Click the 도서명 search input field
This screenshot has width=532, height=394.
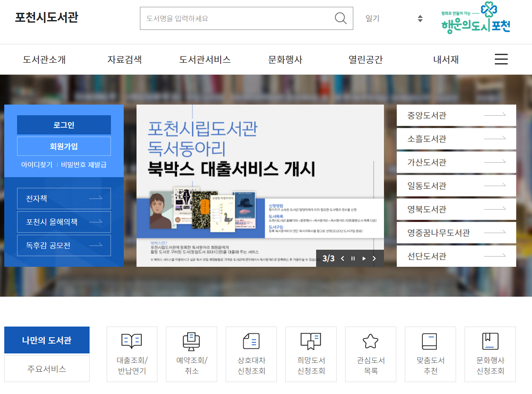pyautogui.click(x=237, y=18)
